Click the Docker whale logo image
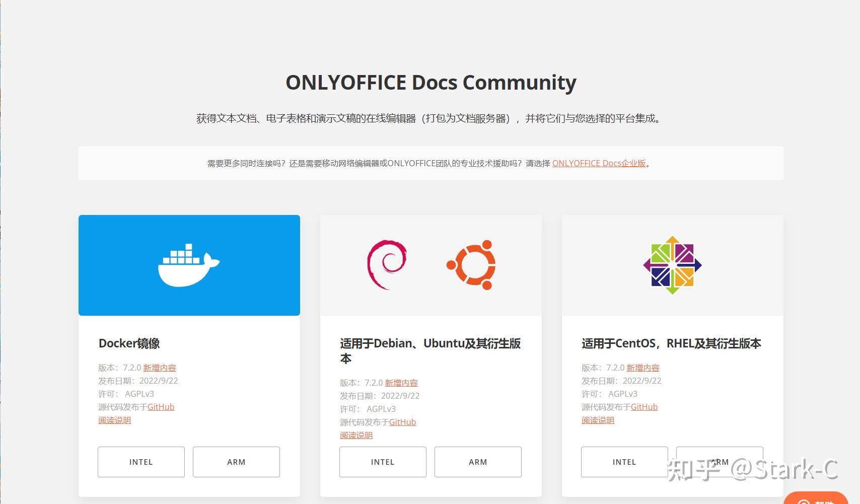The image size is (860, 504). [189, 264]
